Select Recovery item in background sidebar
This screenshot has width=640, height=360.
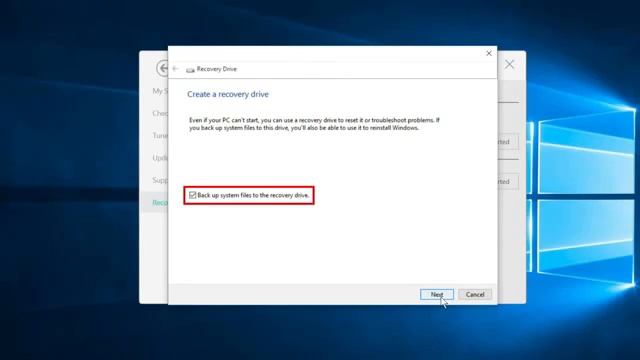(x=155, y=202)
